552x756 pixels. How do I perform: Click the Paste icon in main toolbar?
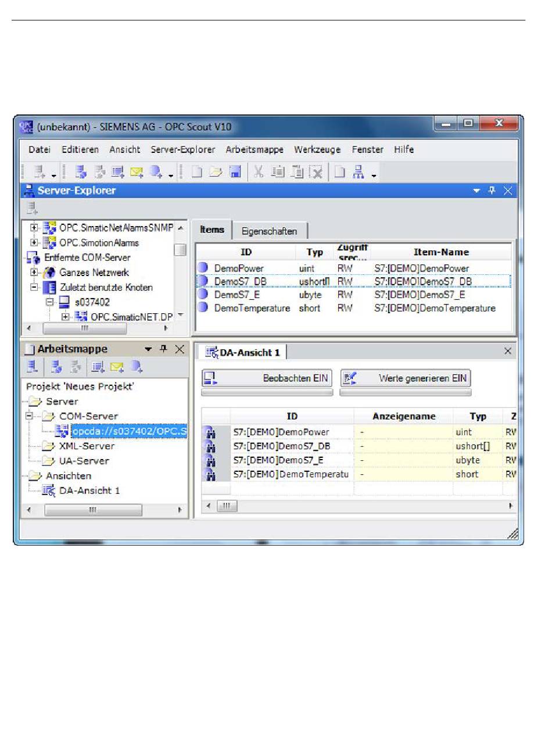(296, 171)
